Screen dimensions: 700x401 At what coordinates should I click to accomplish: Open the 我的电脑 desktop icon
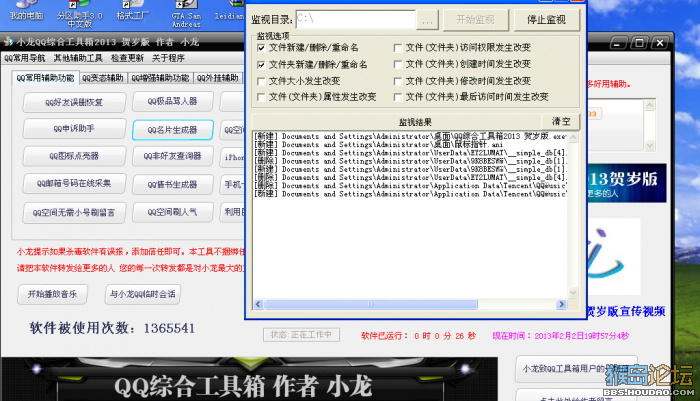click(x=26, y=11)
